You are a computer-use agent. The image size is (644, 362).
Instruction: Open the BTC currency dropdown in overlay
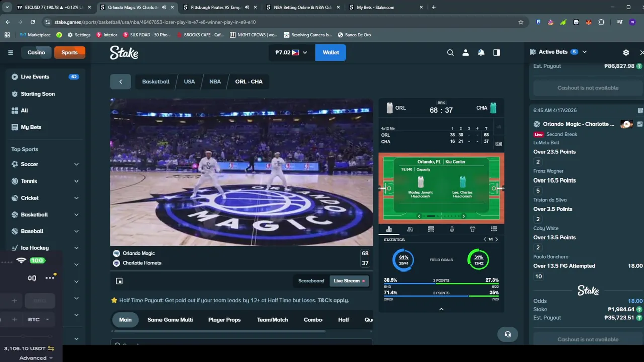(39, 319)
